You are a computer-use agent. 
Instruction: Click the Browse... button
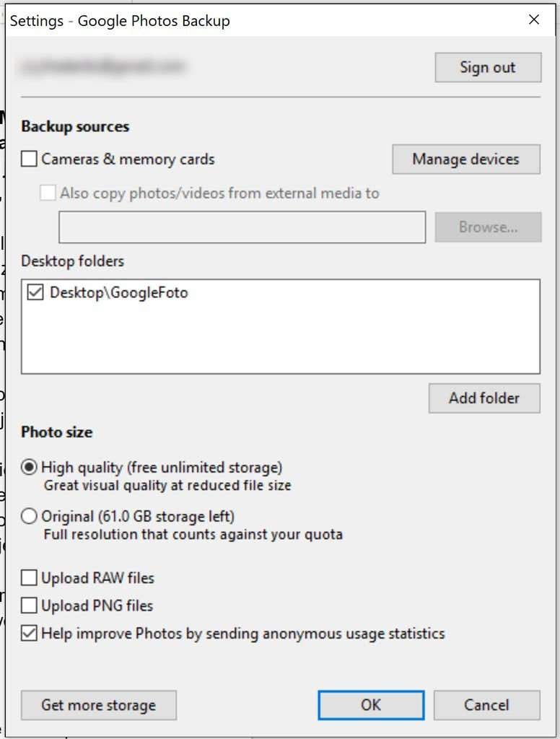pos(488,227)
